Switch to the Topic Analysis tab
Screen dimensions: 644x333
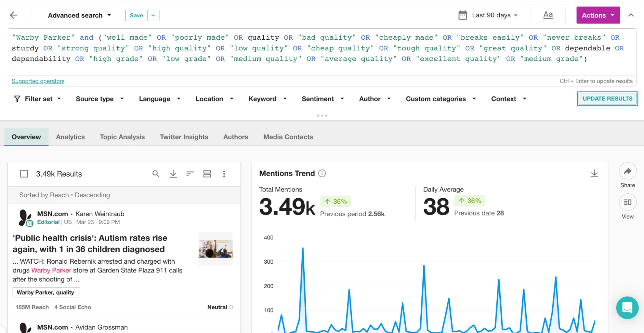point(122,137)
